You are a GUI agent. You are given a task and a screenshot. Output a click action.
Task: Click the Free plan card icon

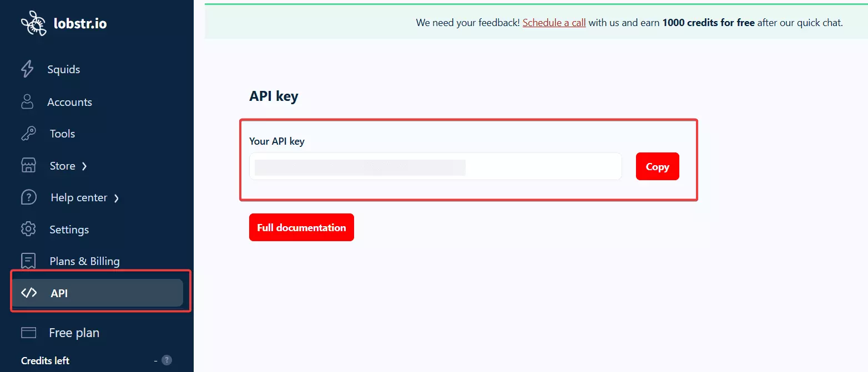28,333
